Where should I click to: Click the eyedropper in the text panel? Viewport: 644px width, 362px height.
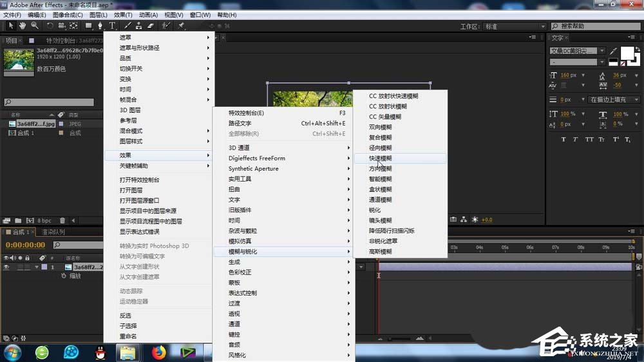click(x=614, y=51)
